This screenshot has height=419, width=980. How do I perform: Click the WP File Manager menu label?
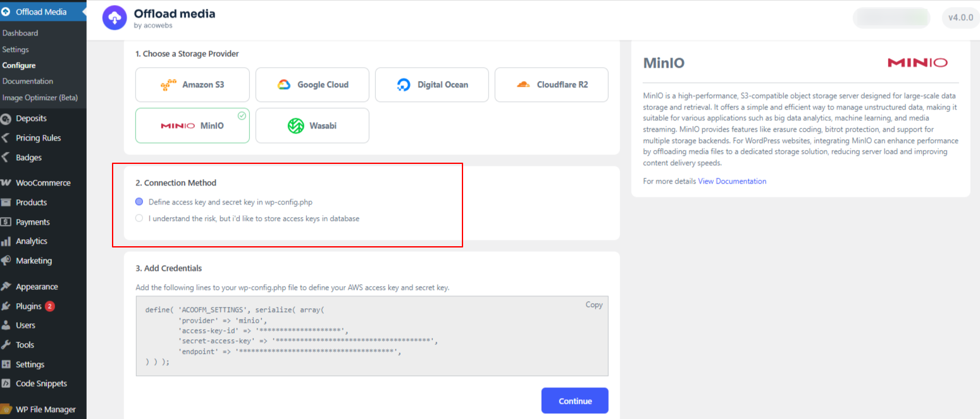click(x=46, y=410)
